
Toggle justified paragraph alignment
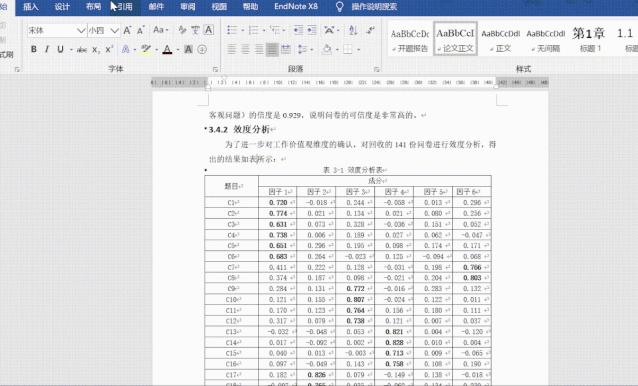click(x=272, y=49)
